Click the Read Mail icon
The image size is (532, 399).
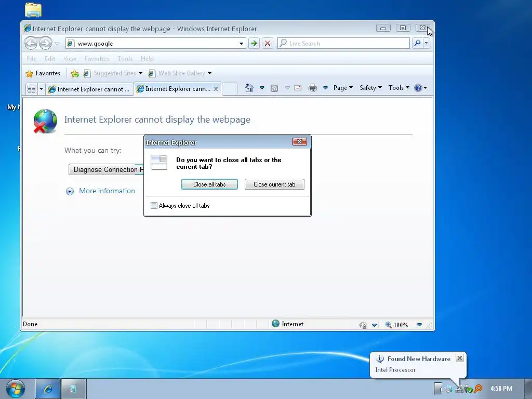coord(298,88)
